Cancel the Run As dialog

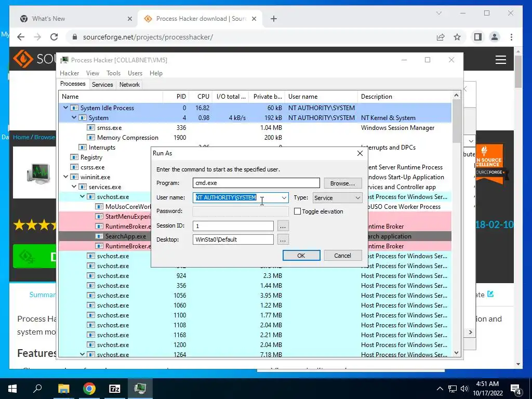click(x=342, y=256)
